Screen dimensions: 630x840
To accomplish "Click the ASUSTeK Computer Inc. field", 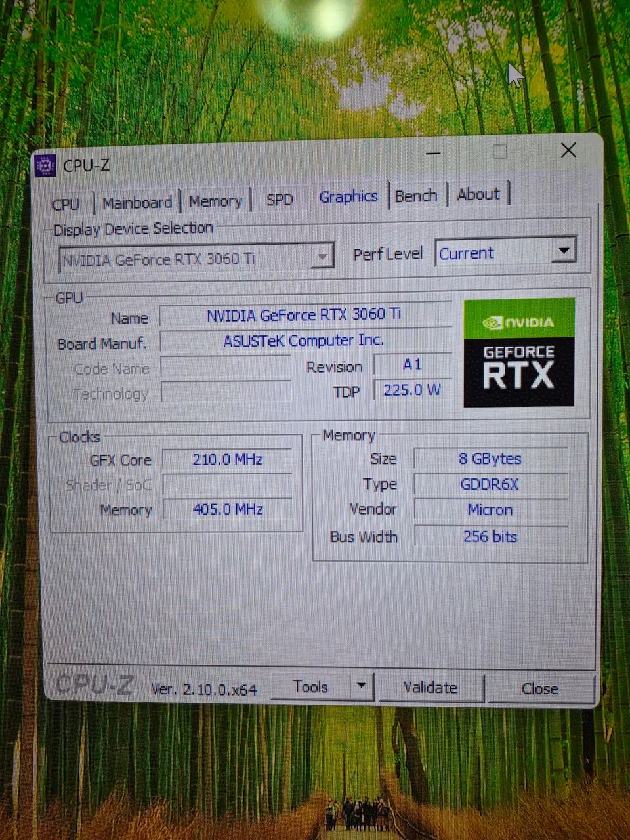I will (305, 340).
